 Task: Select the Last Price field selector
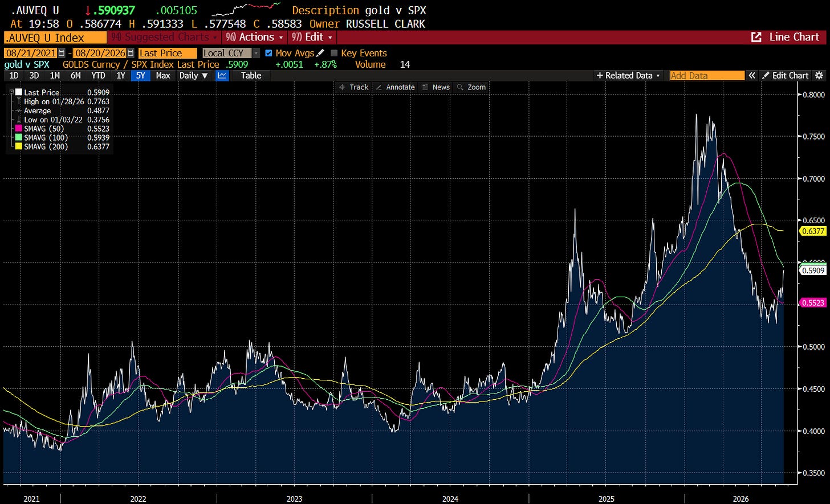pyautogui.click(x=167, y=53)
